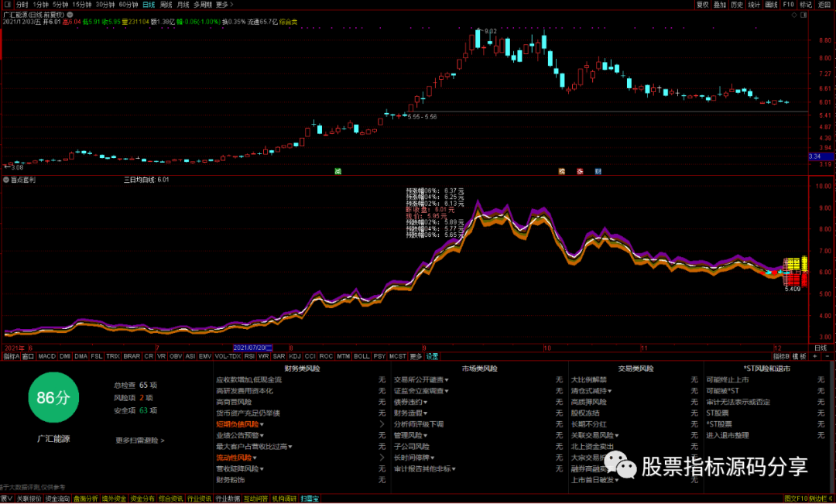836x504 pixels.
Task: Switch to 60分钟 period
Action: click(x=128, y=5)
